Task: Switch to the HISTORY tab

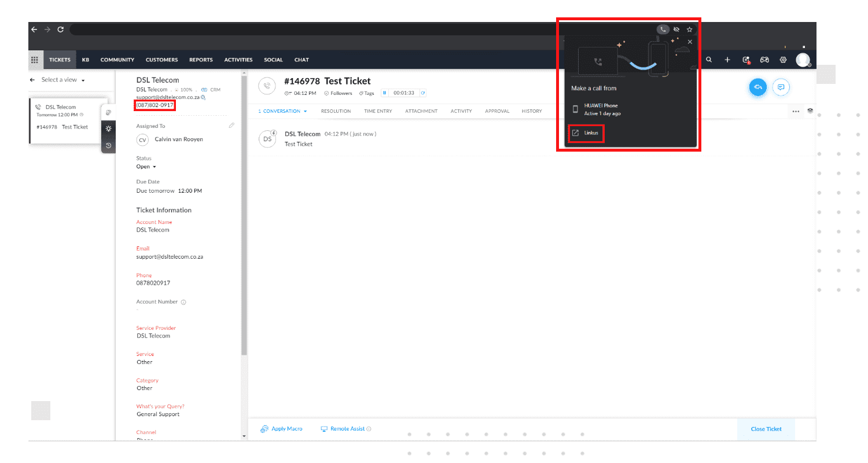Action: click(x=532, y=111)
